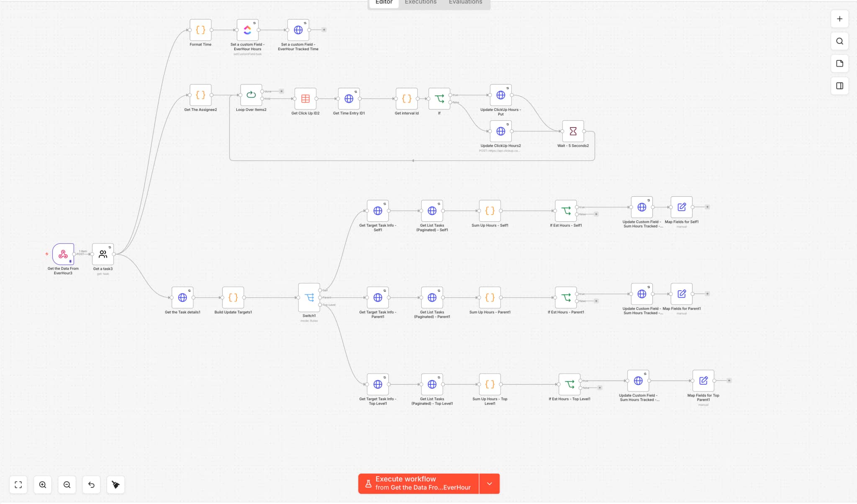The width and height of the screenshot is (857, 504).
Task: Open the Get the Task details1 node
Action: (x=182, y=297)
